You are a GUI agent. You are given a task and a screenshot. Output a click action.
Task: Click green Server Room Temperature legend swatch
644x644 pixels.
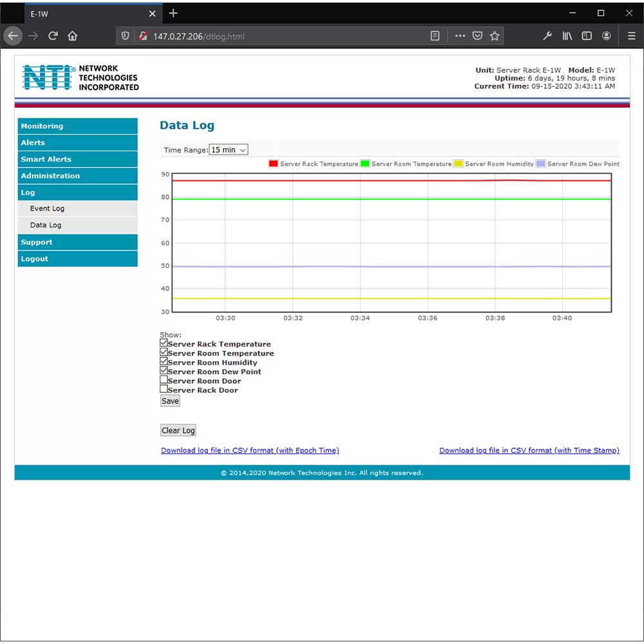pyautogui.click(x=365, y=164)
